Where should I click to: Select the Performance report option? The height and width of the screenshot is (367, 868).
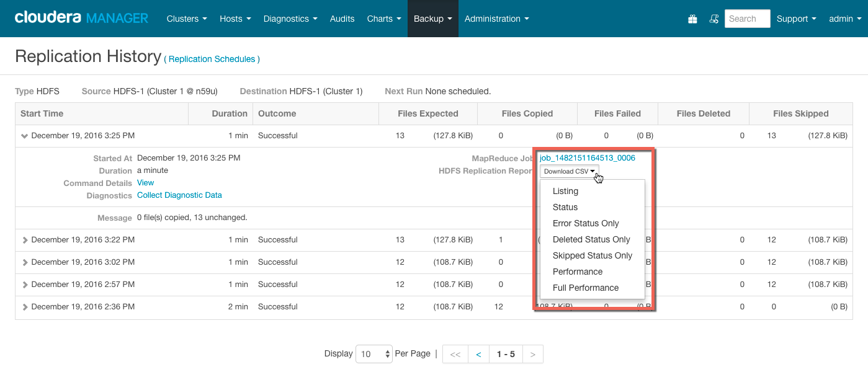tap(578, 272)
